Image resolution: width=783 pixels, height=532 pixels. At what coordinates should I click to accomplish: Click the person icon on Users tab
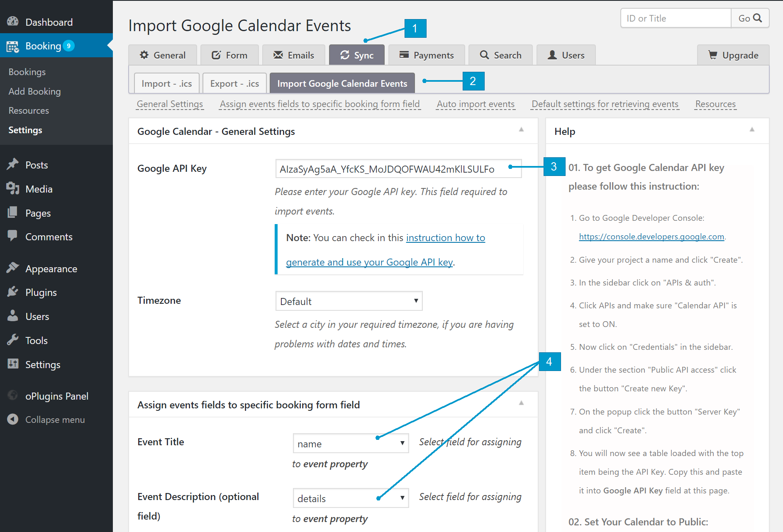pos(552,55)
